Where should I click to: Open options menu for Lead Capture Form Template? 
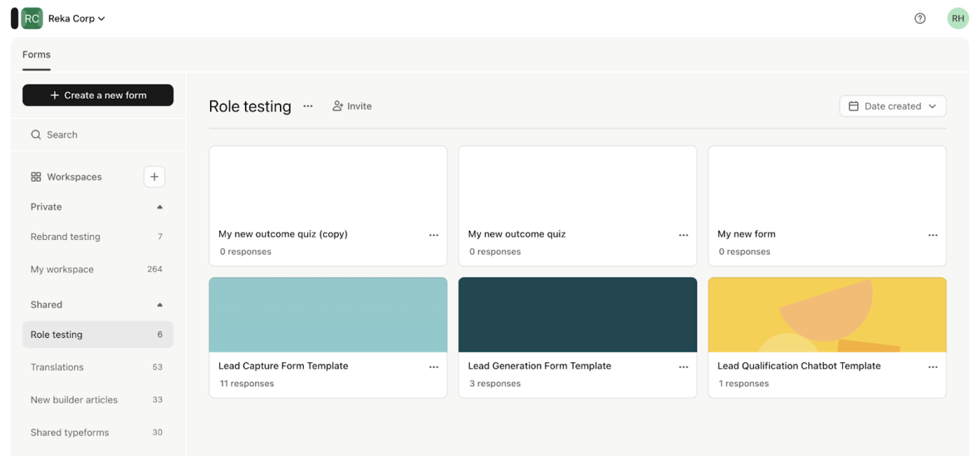click(434, 366)
